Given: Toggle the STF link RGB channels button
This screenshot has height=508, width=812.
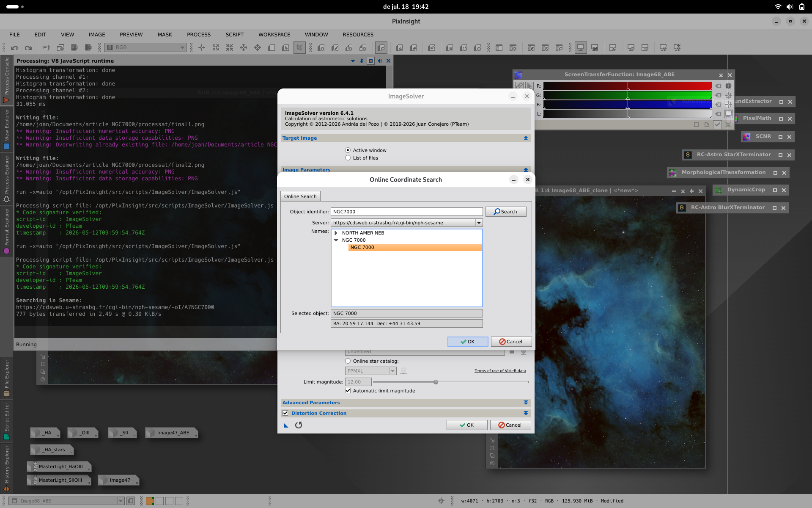Looking at the screenshot, I should point(519,86).
